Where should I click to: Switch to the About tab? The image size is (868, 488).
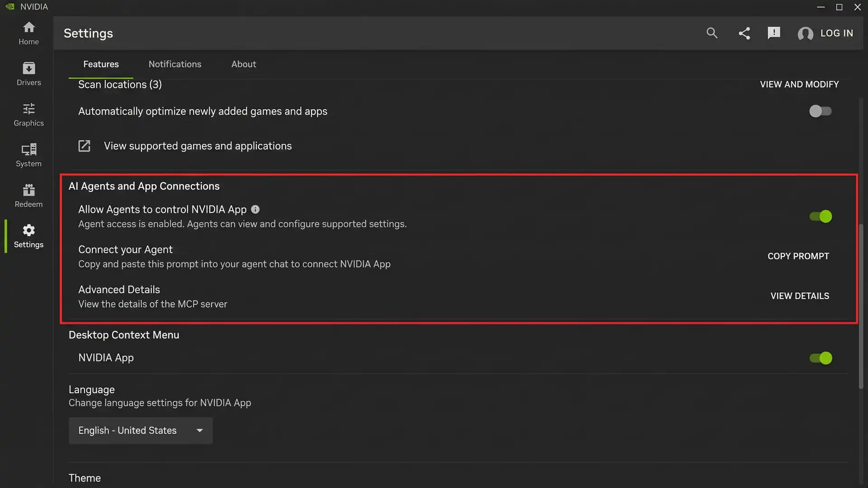point(244,64)
